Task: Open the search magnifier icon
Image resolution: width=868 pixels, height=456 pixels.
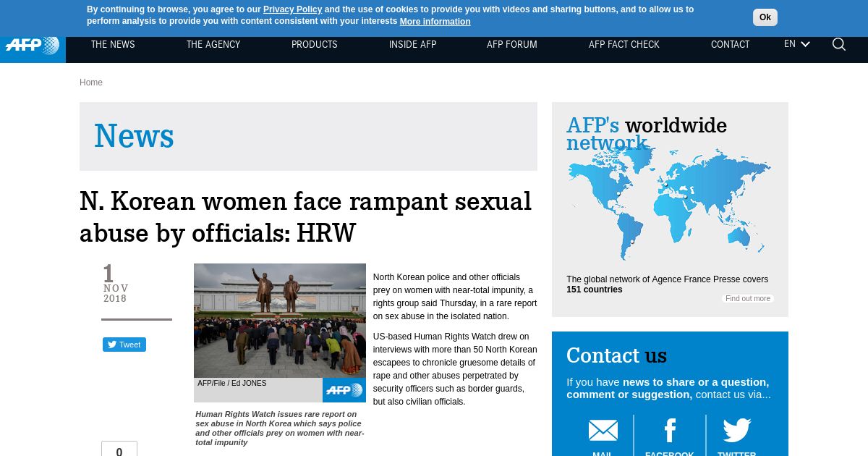Action: click(x=839, y=44)
